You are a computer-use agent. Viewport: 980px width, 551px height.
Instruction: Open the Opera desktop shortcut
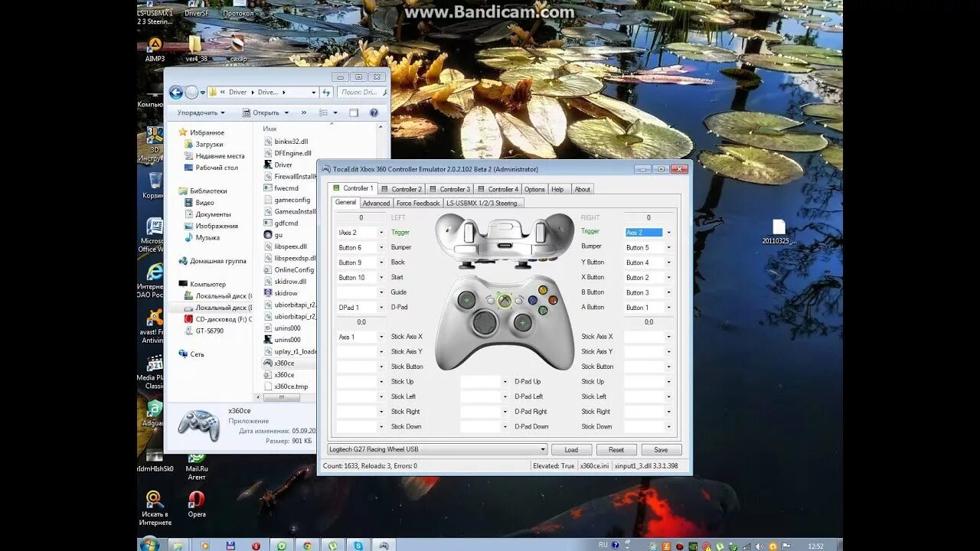[197, 504]
